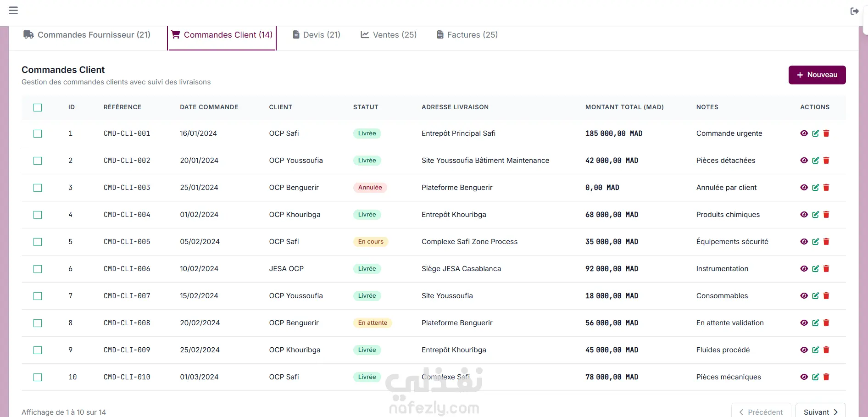The height and width of the screenshot is (417, 868).
Task: Edit order CMD-CLI-002
Action: click(x=815, y=161)
